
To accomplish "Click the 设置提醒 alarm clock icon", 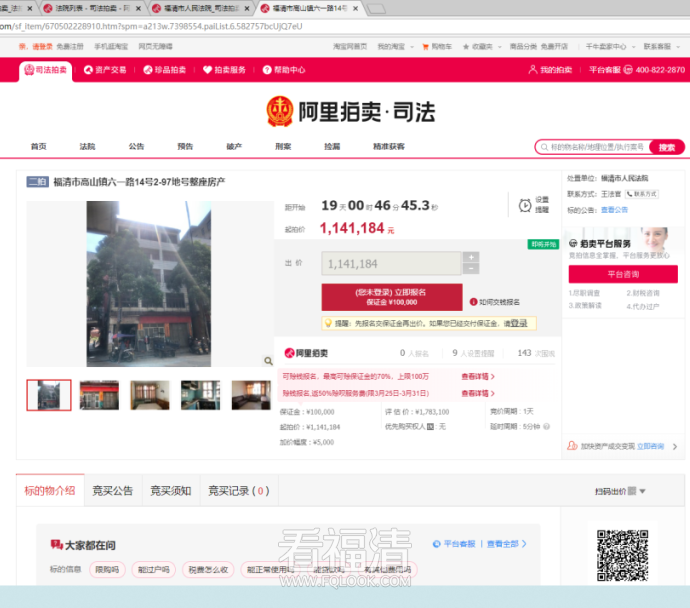I will coord(525,205).
